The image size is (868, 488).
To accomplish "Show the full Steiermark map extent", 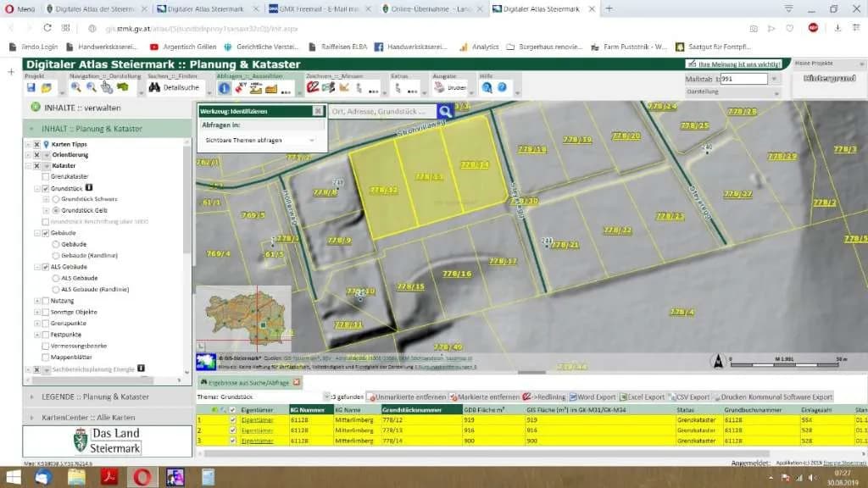I will coord(122,87).
